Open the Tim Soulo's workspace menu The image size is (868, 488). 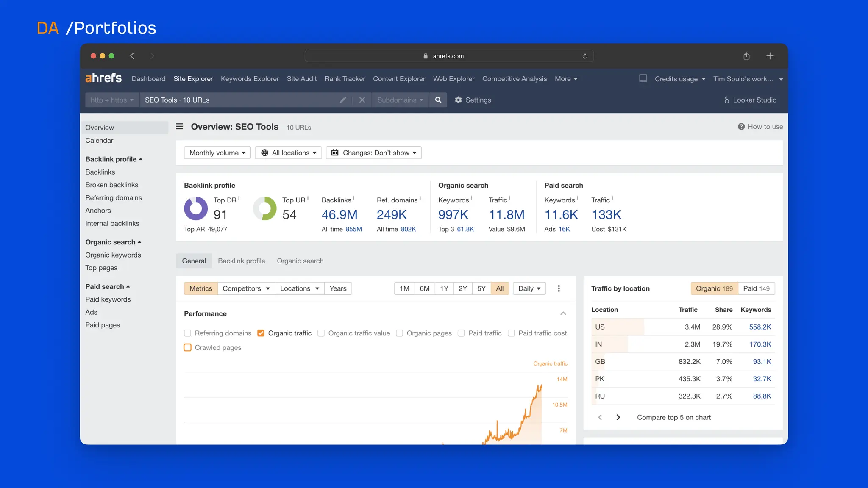tap(748, 79)
